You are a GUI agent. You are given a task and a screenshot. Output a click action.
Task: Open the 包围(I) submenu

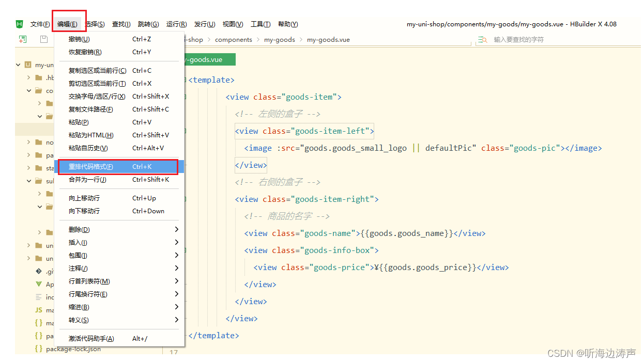click(119, 255)
